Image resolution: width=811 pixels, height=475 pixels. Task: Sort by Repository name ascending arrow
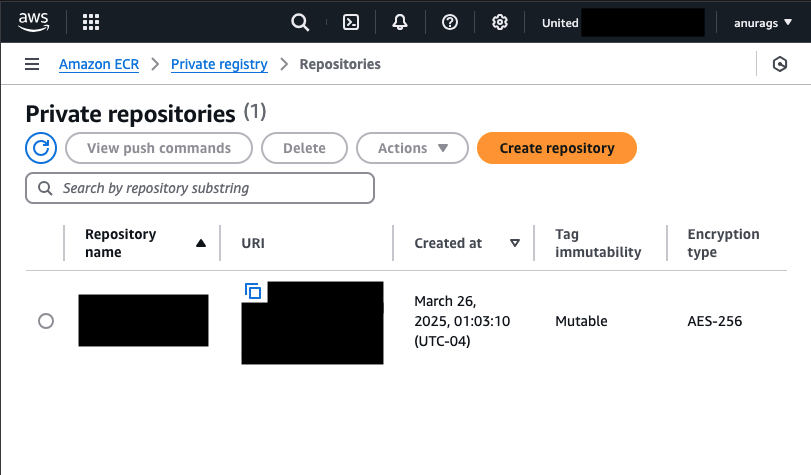click(x=201, y=243)
